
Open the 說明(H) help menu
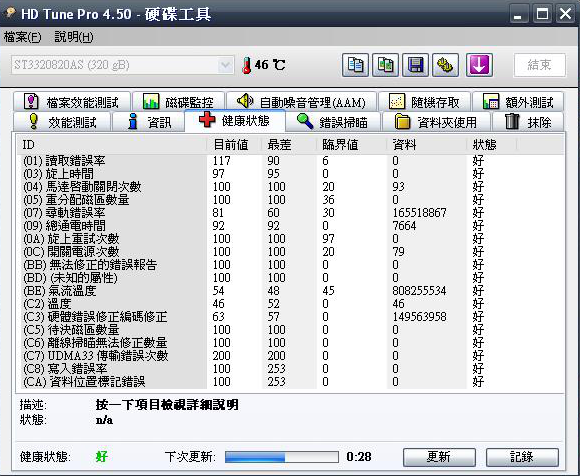tap(74, 37)
